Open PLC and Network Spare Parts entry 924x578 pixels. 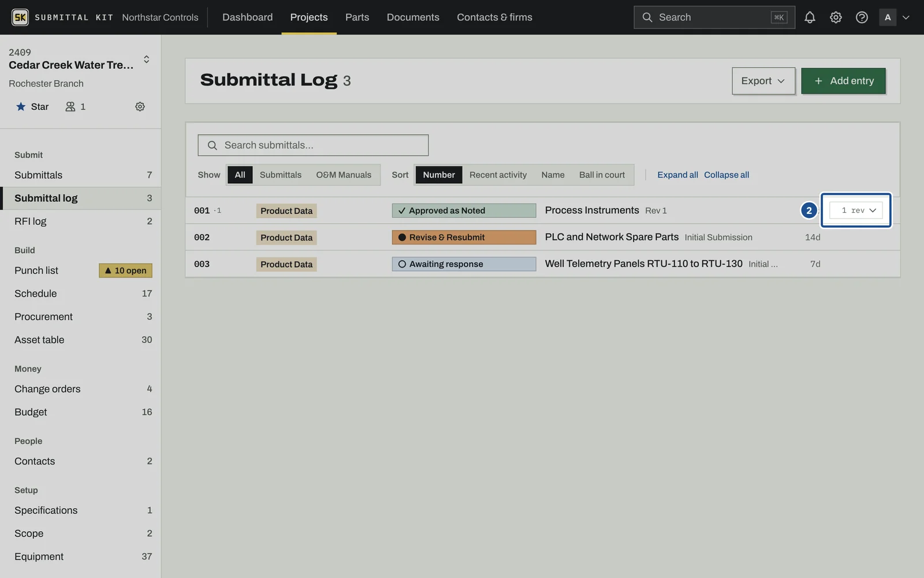[x=612, y=237]
